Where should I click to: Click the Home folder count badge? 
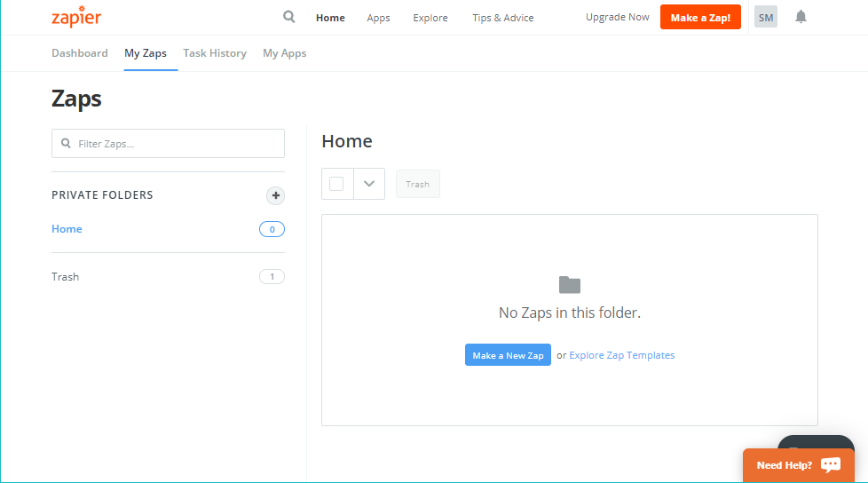click(x=272, y=229)
